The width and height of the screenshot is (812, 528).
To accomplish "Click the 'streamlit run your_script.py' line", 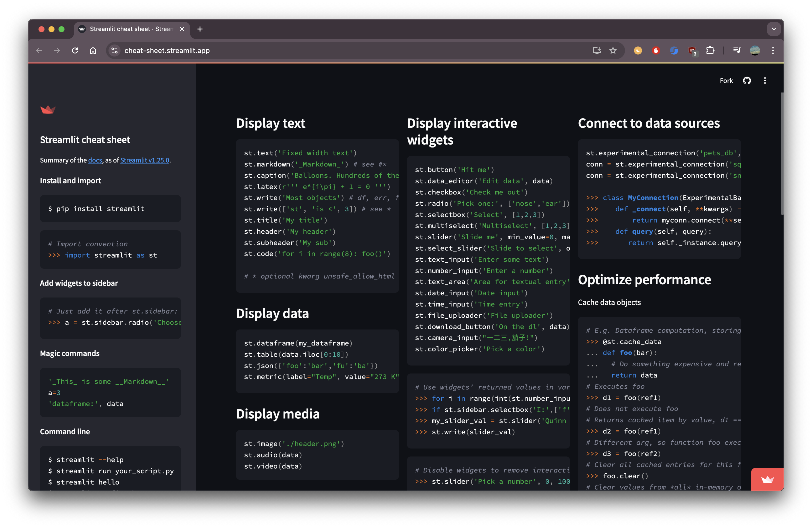I will [x=111, y=471].
